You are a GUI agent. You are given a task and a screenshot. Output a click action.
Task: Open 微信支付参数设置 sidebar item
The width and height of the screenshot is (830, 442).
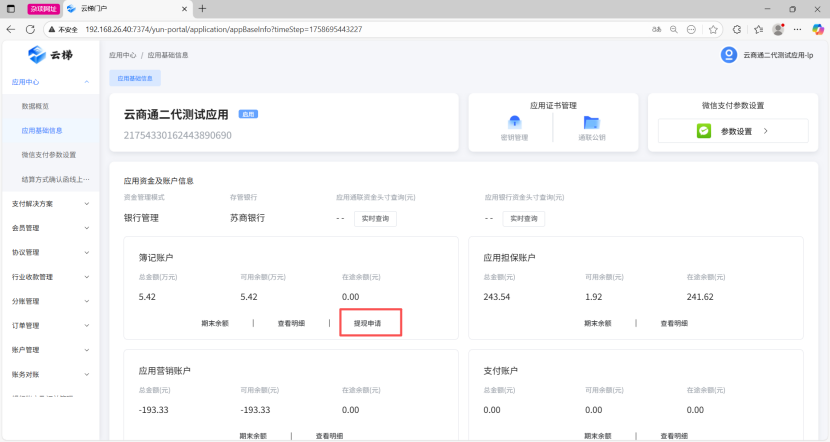pyautogui.click(x=48, y=155)
